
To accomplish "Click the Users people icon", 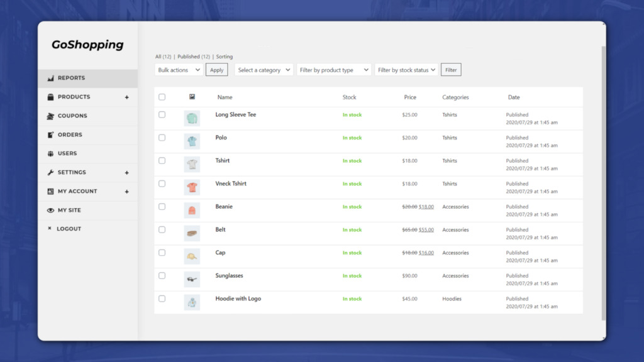I will pos(50,153).
